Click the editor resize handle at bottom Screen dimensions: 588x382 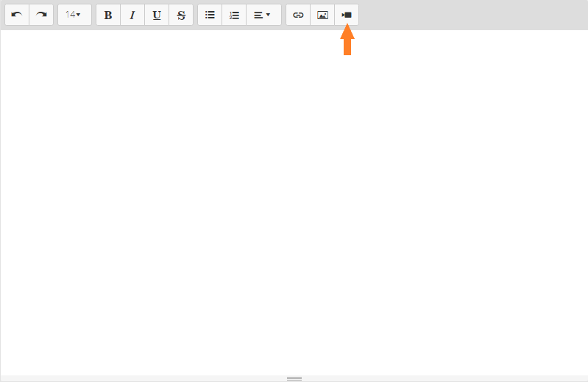pyautogui.click(x=294, y=378)
